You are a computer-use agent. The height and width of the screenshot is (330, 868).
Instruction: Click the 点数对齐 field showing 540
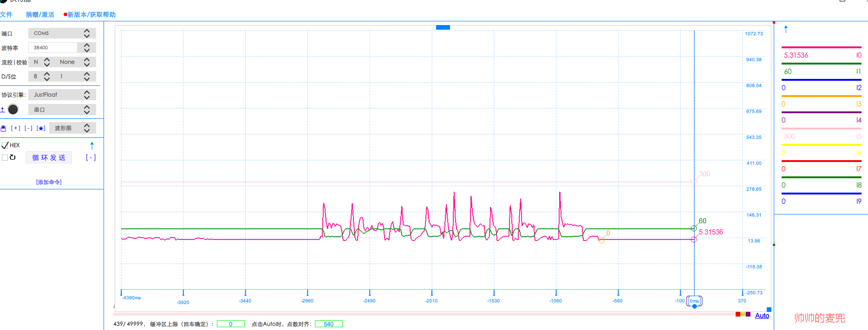tap(329, 324)
